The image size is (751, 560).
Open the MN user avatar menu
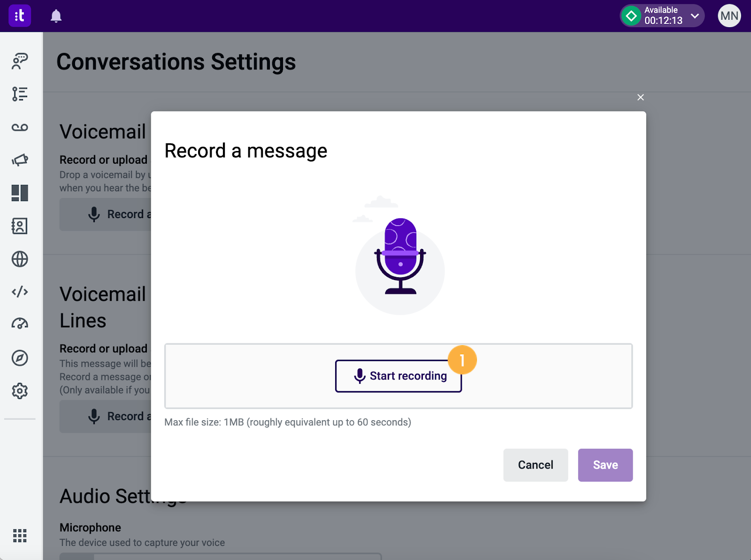click(729, 16)
